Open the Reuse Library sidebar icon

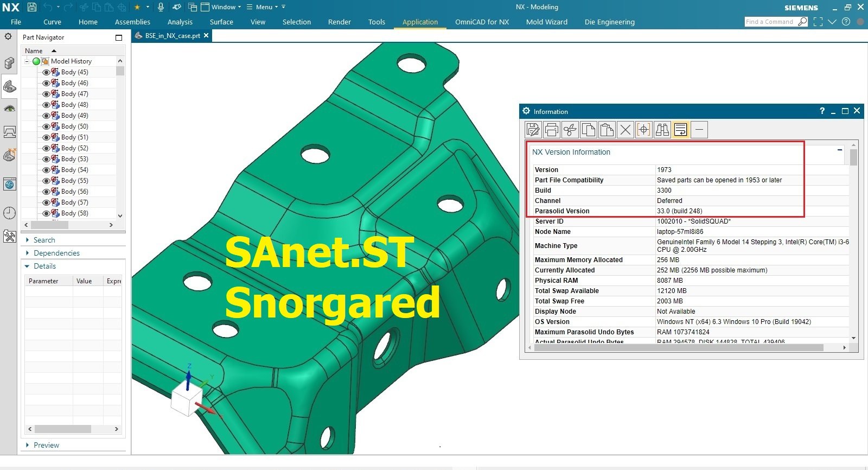[9, 132]
